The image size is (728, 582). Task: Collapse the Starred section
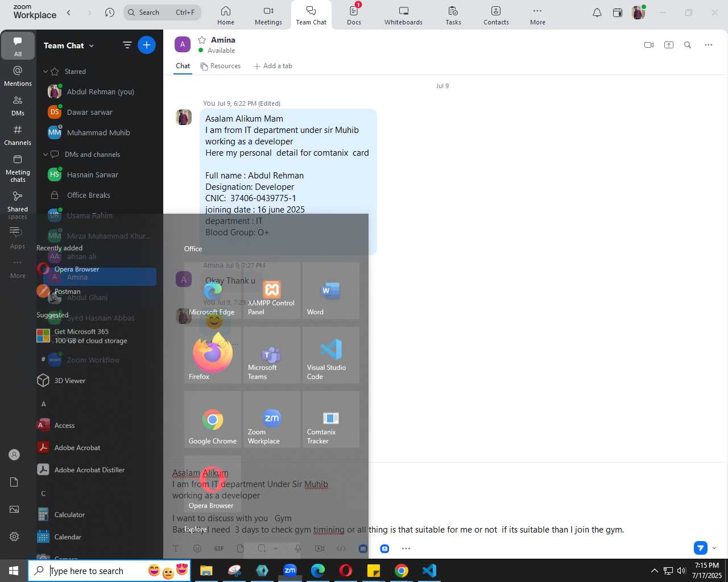(x=45, y=72)
